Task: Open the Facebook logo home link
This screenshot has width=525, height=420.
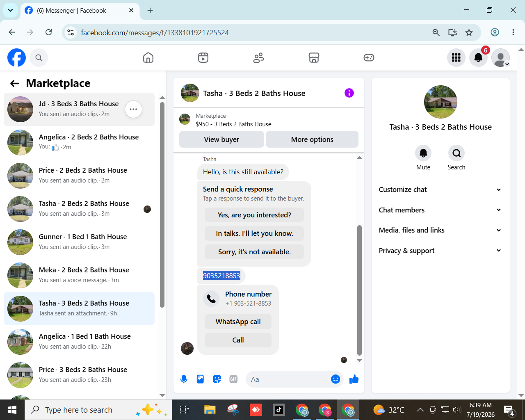Action: coord(16,58)
